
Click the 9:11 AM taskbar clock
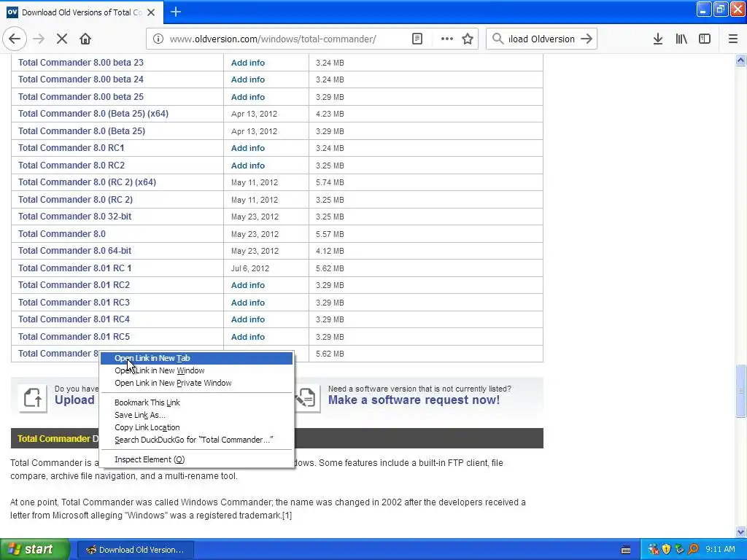720,550
